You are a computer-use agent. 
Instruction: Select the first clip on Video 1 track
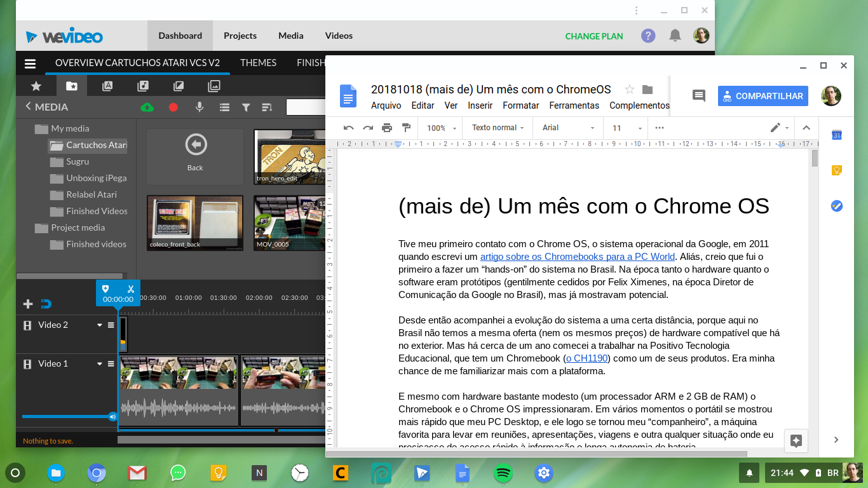(179, 391)
